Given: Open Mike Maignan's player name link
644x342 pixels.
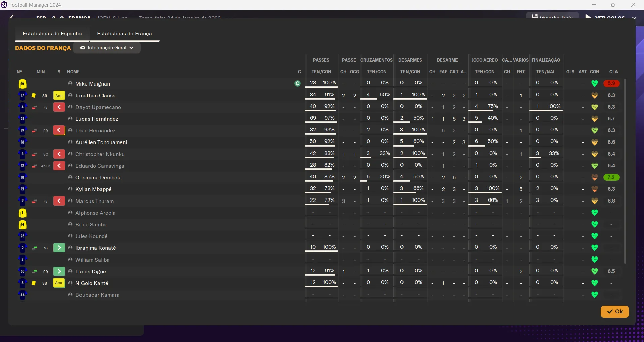Looking at the screenshot, I should coord(93,84).
